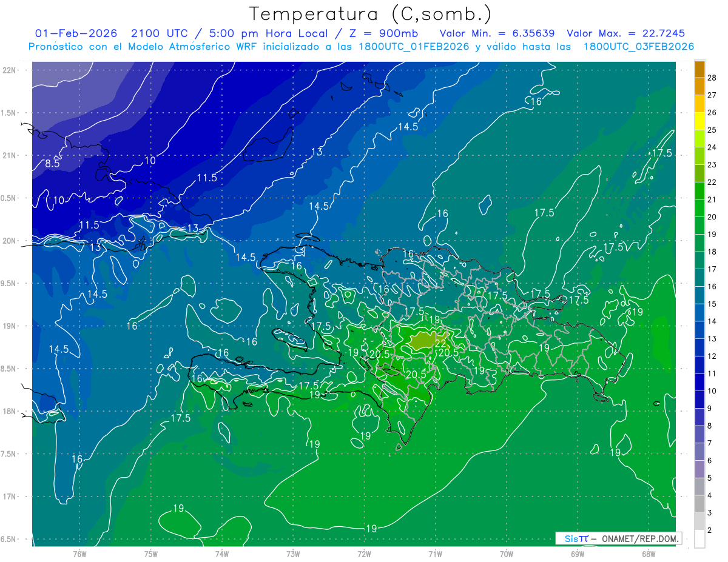Click the color bar swatch between 21 and 22

point(699,191)
